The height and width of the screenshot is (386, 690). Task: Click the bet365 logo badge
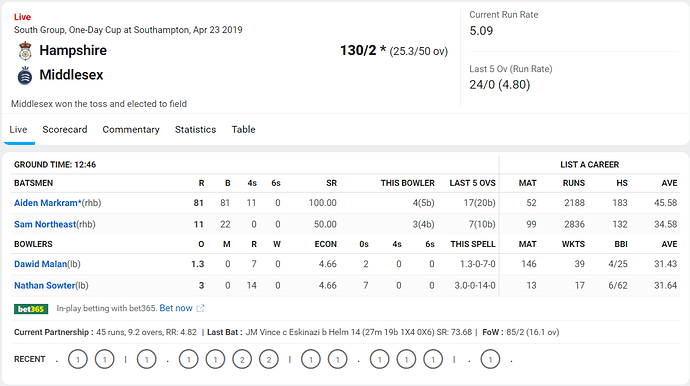pyautogui.click(x=31, y=309)
